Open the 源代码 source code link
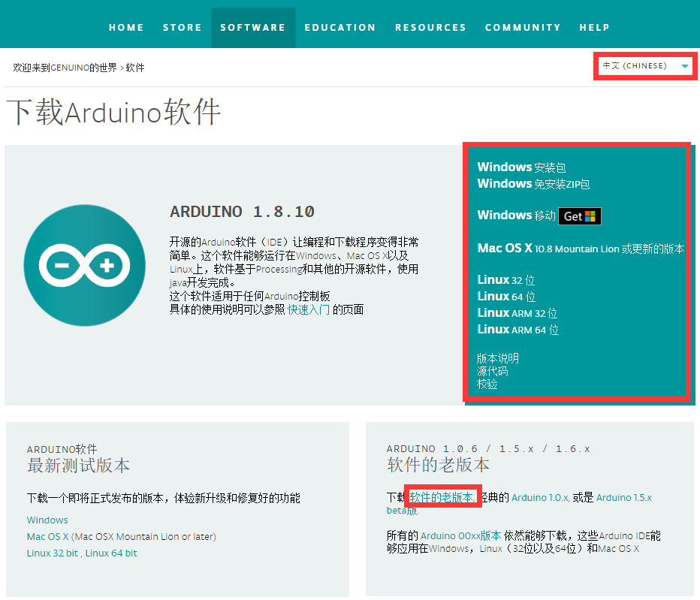This screenshot has height=600, width=700. [493, 371]
